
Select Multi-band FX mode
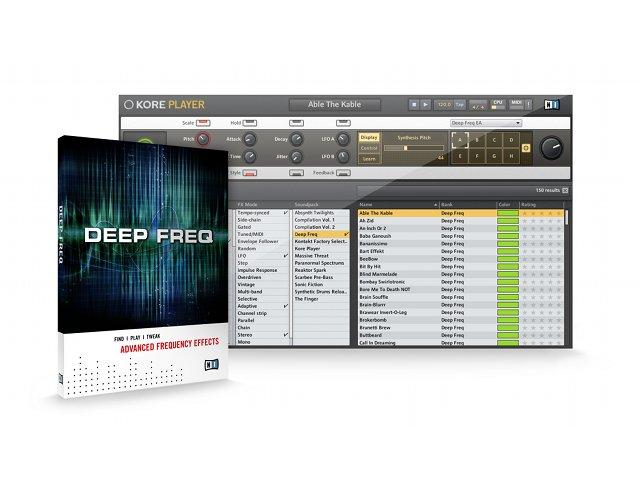click(x=262, y=292)
